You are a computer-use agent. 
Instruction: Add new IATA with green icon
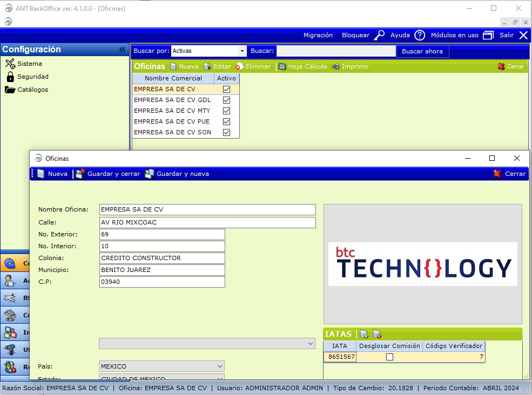[x=364, y=334]
